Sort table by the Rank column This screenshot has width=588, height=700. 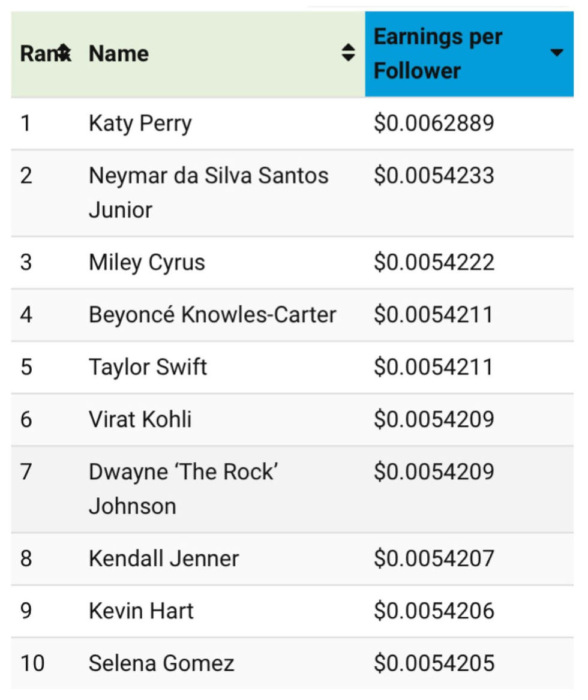[64, 53]
